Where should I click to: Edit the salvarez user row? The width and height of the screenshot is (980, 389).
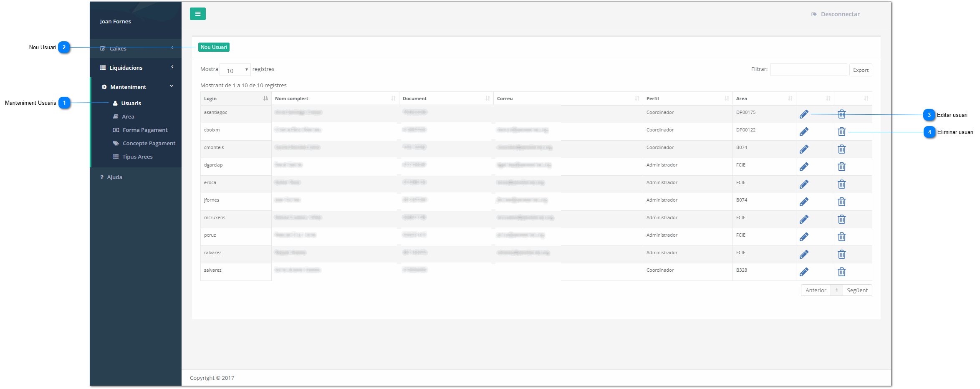[x=804, y=272]
